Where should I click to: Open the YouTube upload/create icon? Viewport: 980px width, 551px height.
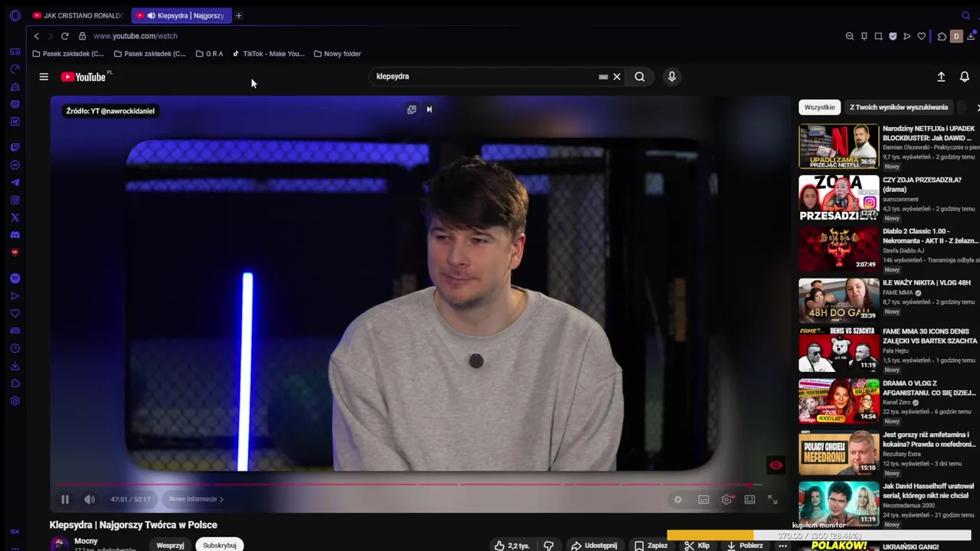pyautogui.click(x=941, y=77)
